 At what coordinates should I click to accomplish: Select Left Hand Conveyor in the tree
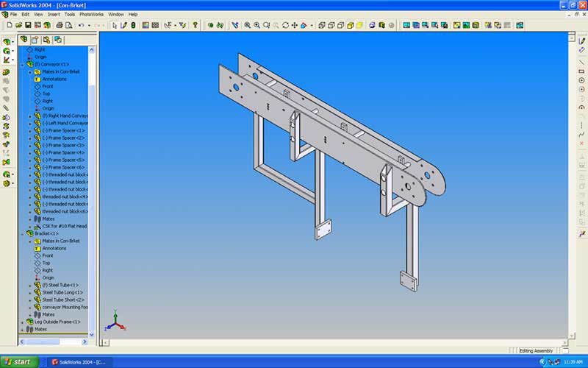[x=65, y=123]
